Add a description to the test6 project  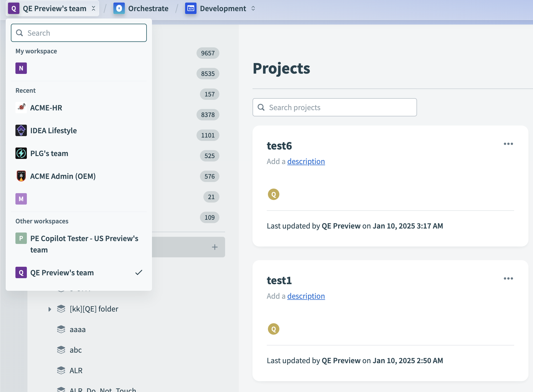(x=306, y=161)
